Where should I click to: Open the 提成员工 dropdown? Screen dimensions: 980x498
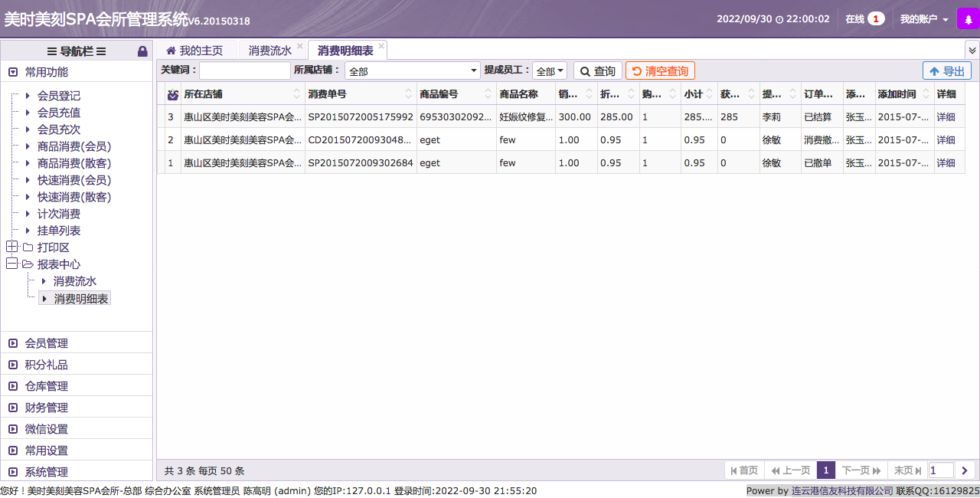coord(549,71)
